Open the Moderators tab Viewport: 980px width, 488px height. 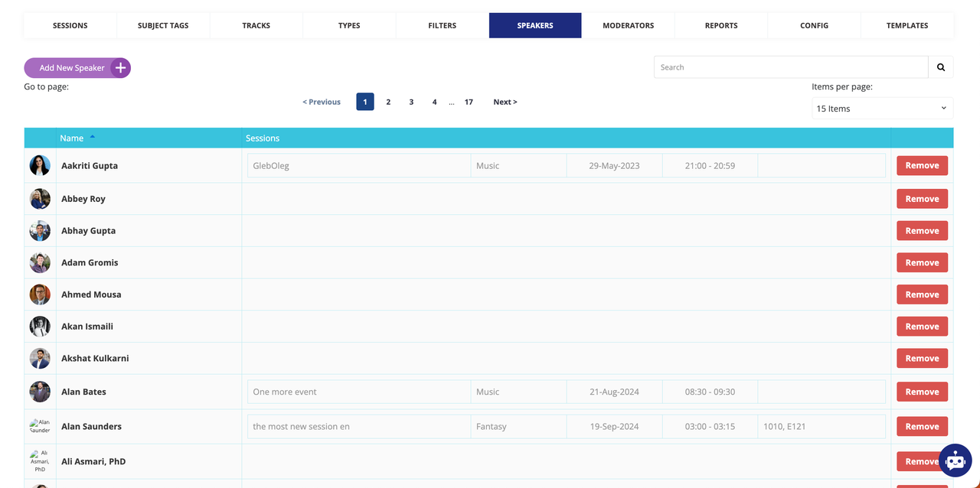(628, 25)
